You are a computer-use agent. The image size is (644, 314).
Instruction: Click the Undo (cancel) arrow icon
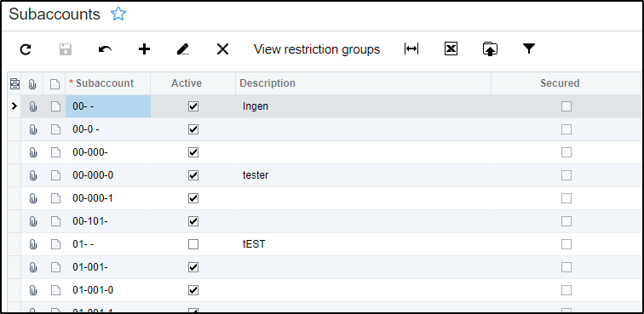(x=105, y=49)
